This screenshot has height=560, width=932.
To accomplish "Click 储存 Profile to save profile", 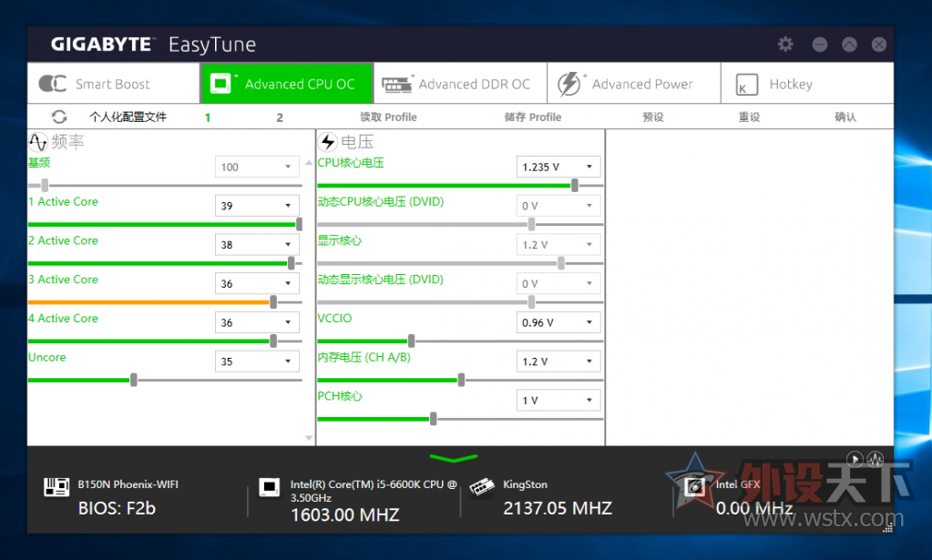I will click(x=533, y=117).
